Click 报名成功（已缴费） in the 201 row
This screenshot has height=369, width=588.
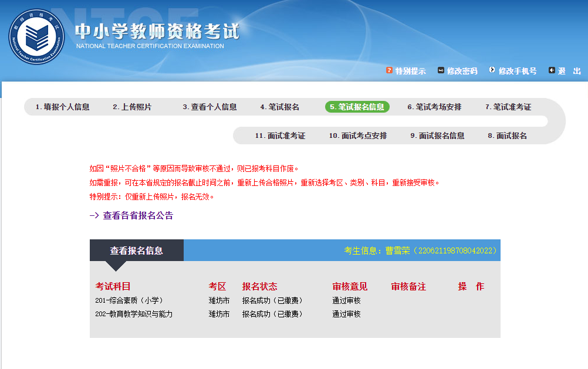point(272,300)
